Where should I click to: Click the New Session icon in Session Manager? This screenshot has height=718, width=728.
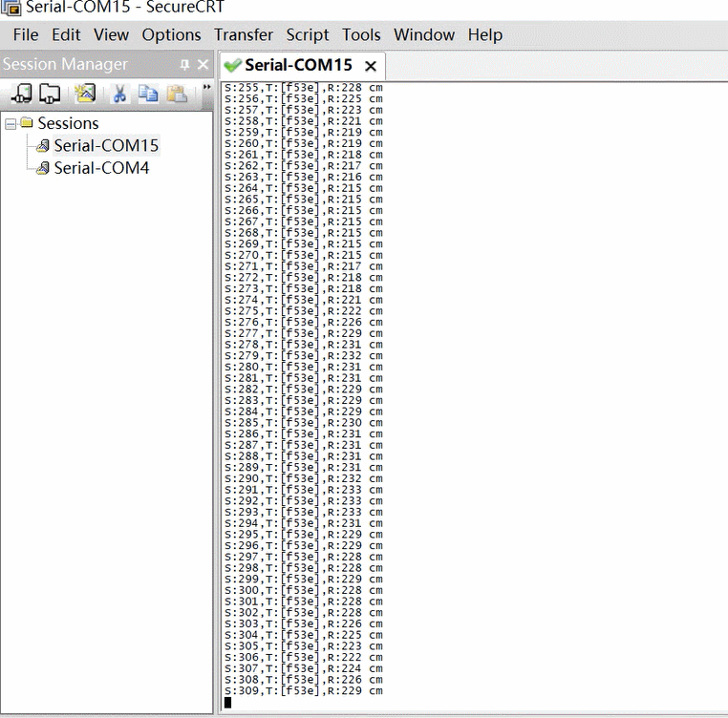point(84,94)
